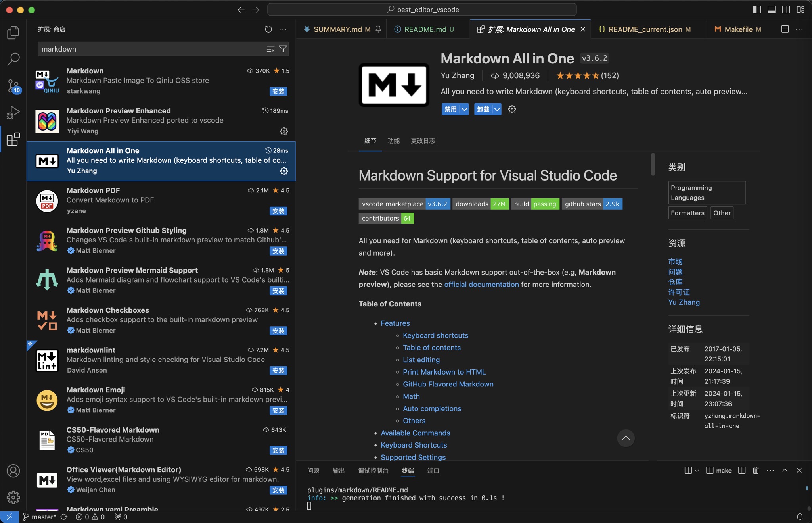Unpin the SUMMARY.md tab pin icon

[378, 29]
